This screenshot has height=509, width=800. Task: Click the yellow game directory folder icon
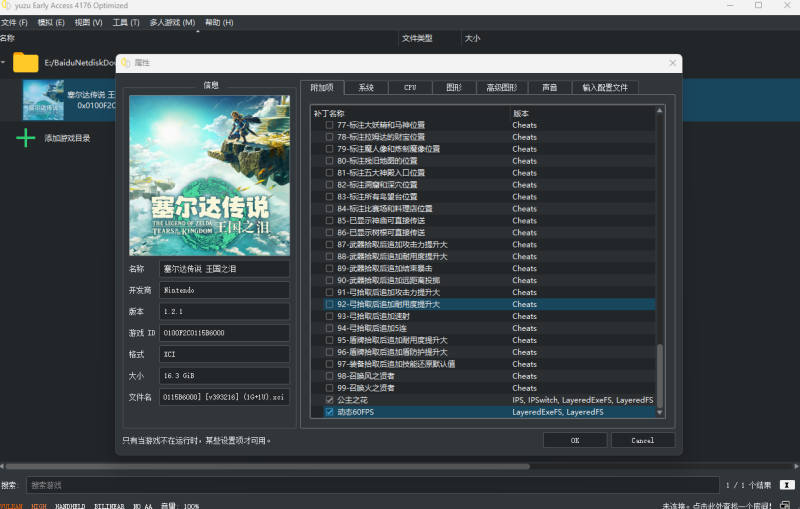26,63
